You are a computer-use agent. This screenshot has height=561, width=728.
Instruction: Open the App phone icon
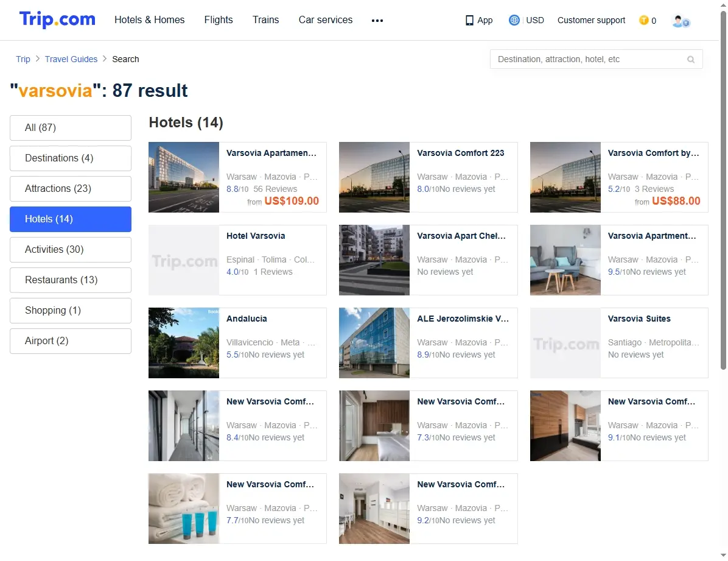point(469,21)
